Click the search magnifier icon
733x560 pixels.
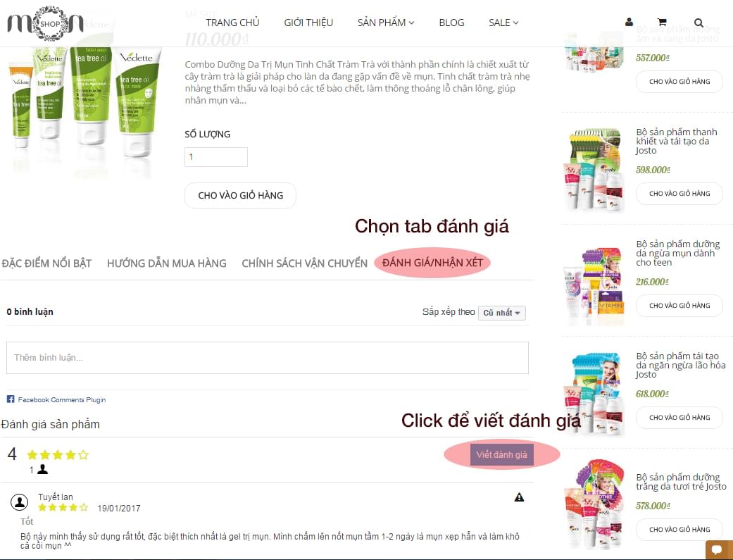point(698,23)
